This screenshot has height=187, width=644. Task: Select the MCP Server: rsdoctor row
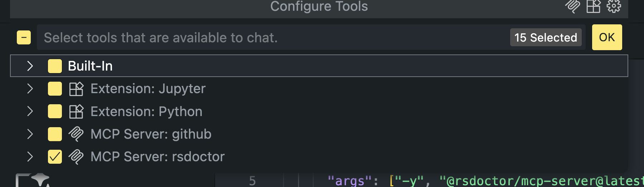pos(319,157)
